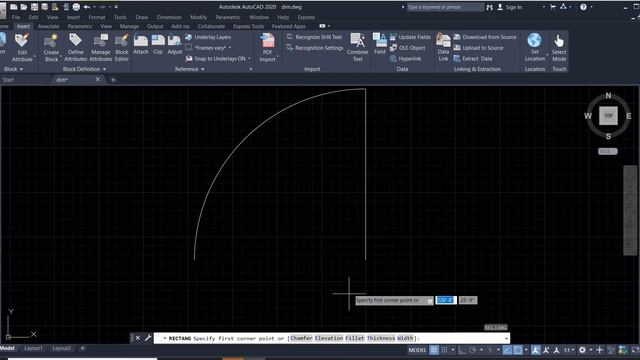
Task: Switch to the Annotate ribbon tab
Action: tap(48, 26)
